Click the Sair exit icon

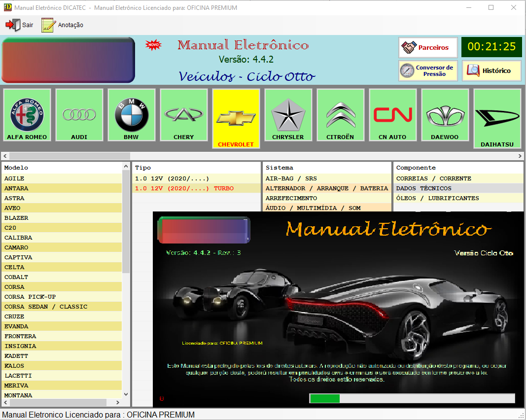click(x=13, y=25)
